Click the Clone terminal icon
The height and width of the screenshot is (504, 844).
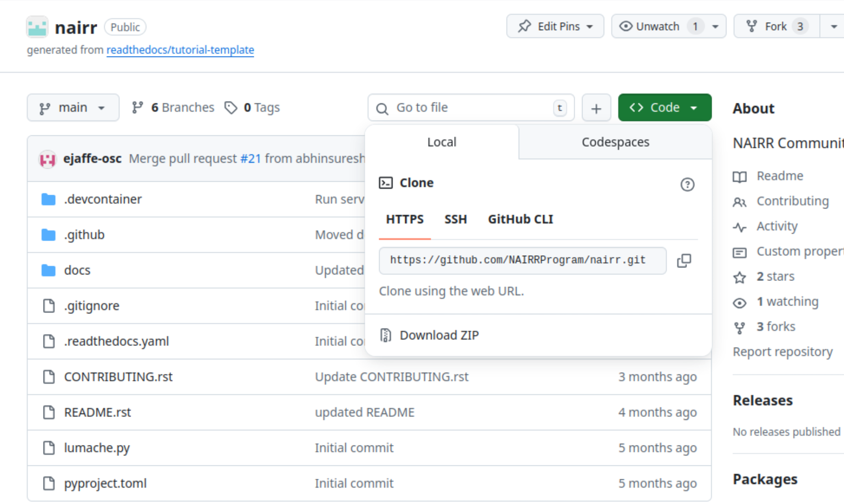tap(386, 183)
